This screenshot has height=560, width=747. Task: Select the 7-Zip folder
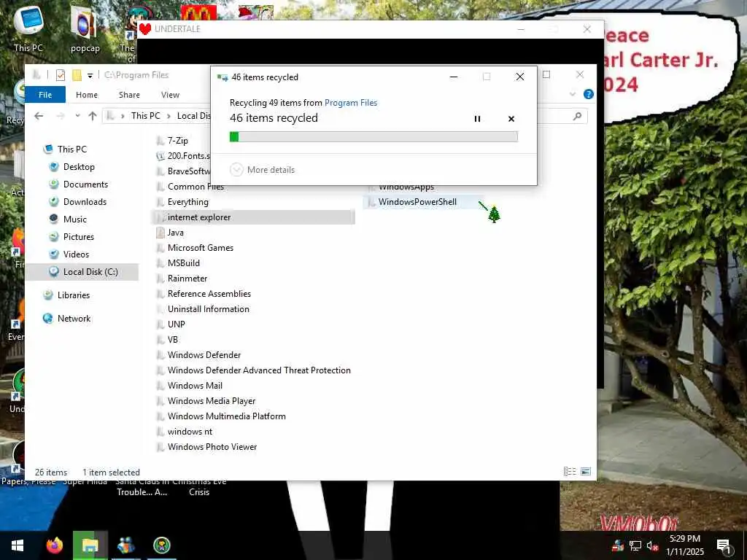[177, 141]
